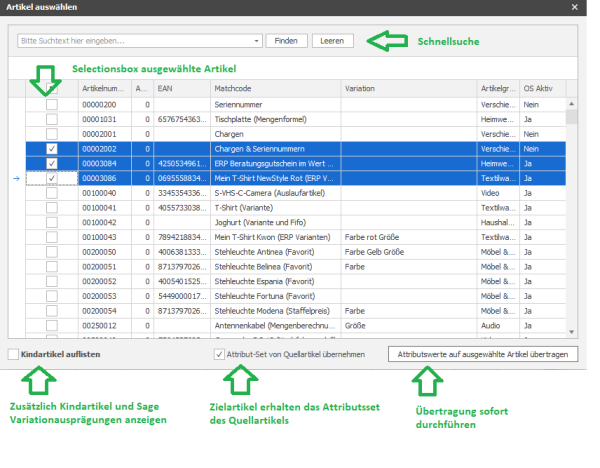Click the Finden search button

[286, 41]
